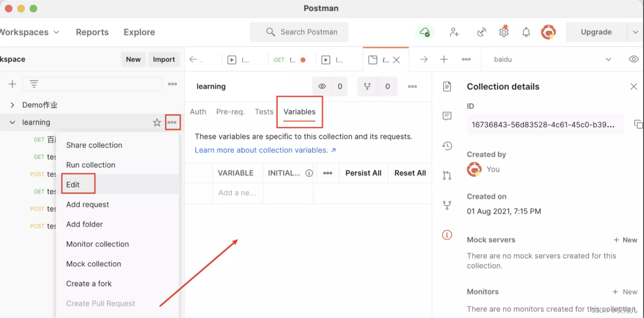The image size is (644, 318).
Task: Choose Add folder from menu
Action: (x=84, y=224)
